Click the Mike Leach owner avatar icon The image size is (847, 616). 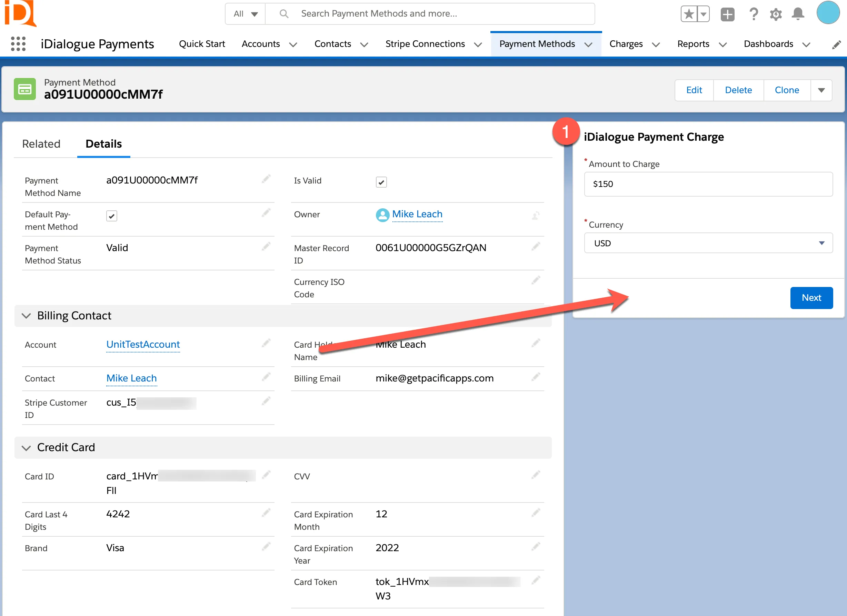pos(382,215)
